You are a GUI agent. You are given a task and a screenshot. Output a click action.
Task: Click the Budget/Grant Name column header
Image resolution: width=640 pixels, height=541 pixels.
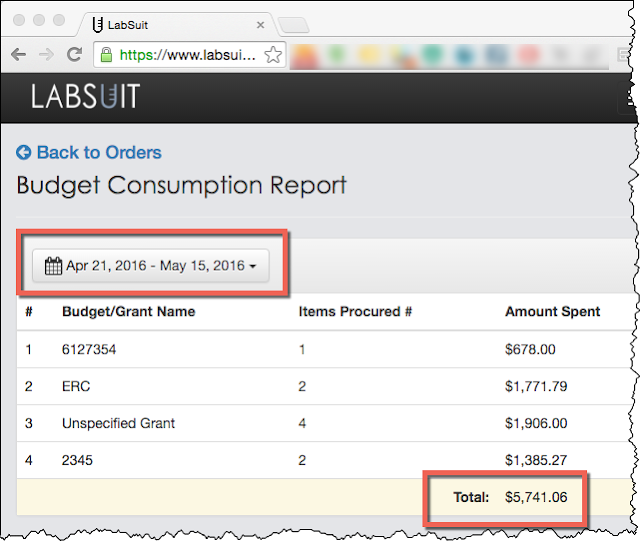click(128, 311)
